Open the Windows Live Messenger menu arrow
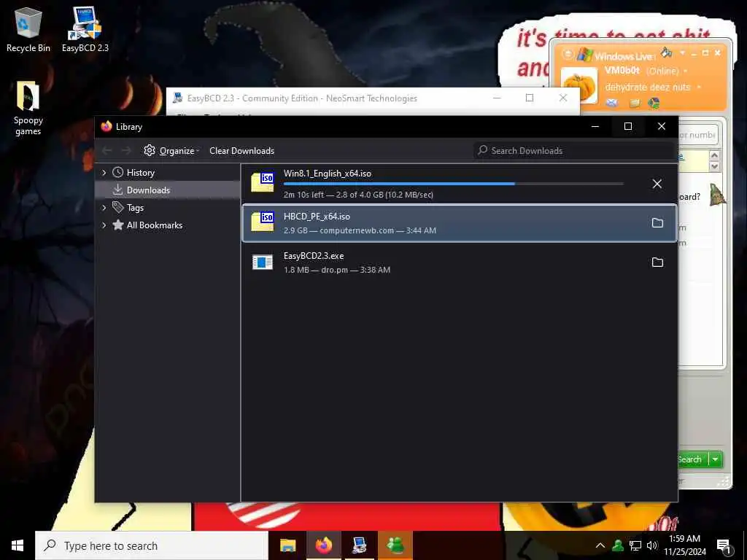The width and height of the screenshot is (747, 560). [682, 52]
